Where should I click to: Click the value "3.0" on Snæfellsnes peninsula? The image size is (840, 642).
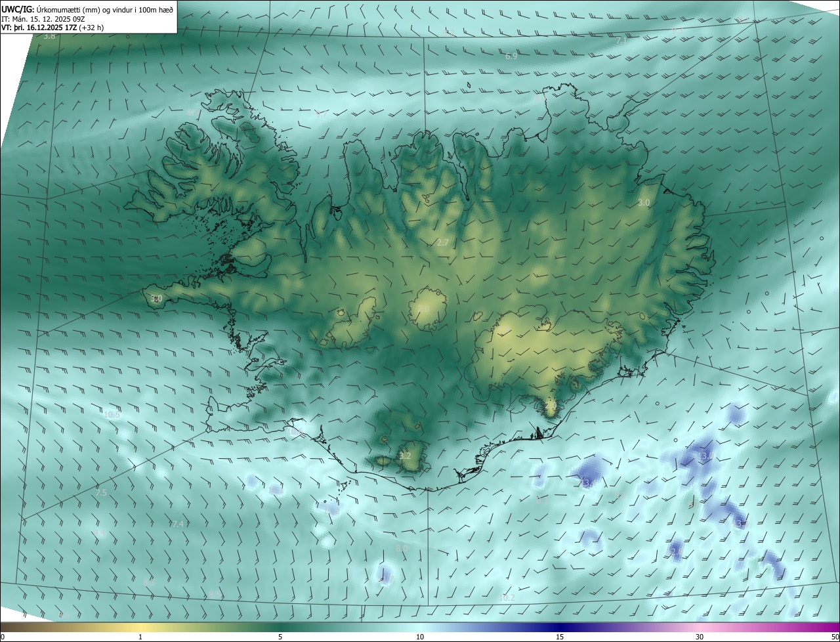tap(156, 299)
